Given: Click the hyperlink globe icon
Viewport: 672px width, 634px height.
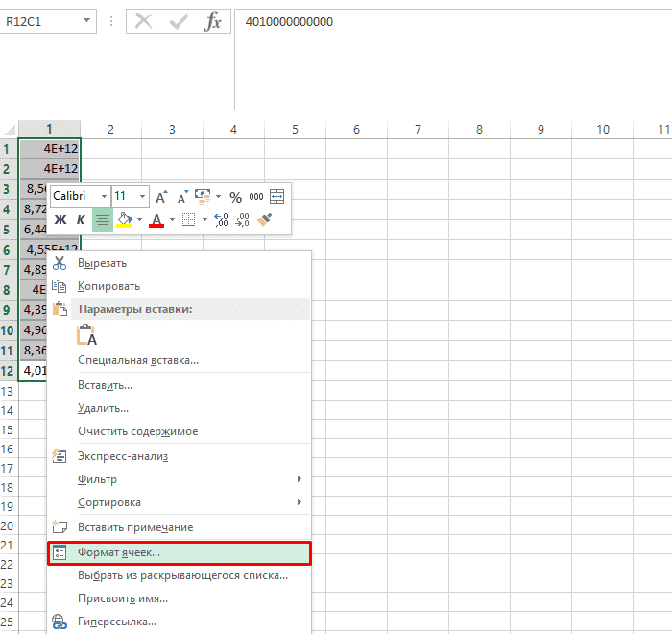Looking at the screenshot, I should [60, 622].
